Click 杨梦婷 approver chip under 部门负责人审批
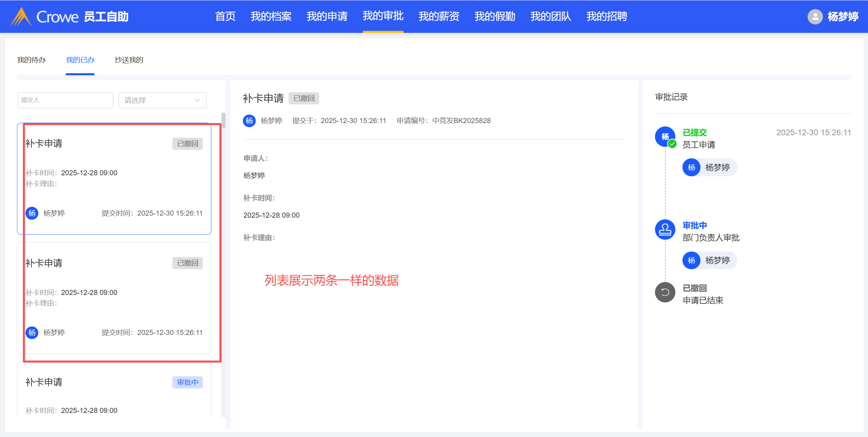This screenshot has height=437, width=868. point(710,260)
